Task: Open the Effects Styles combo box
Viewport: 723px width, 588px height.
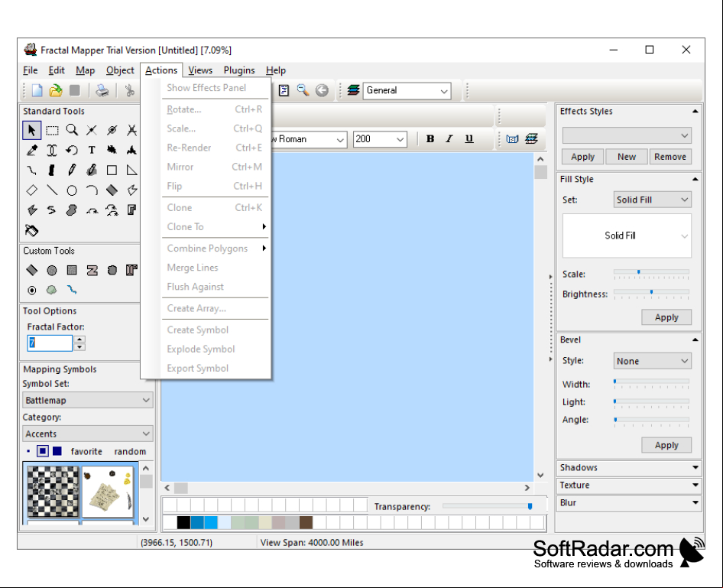Action: 627,135
